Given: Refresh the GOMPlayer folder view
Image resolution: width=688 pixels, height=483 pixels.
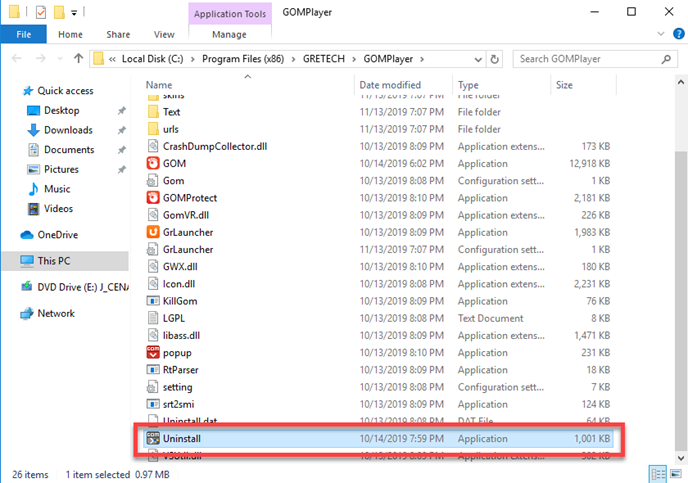Looking at the screenshot, I should (494, 59).
